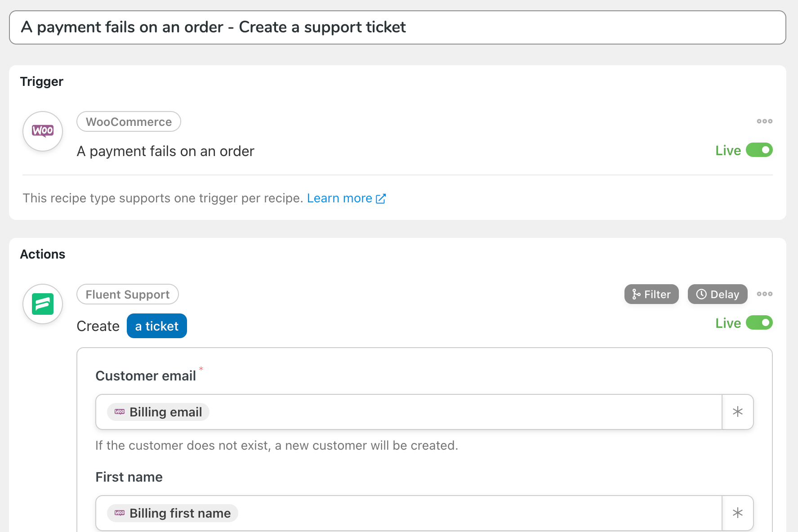This screenshot has width=798, height=532.
Task: Insert token in Customer email field asterisk
Action: tap(738, 412)
